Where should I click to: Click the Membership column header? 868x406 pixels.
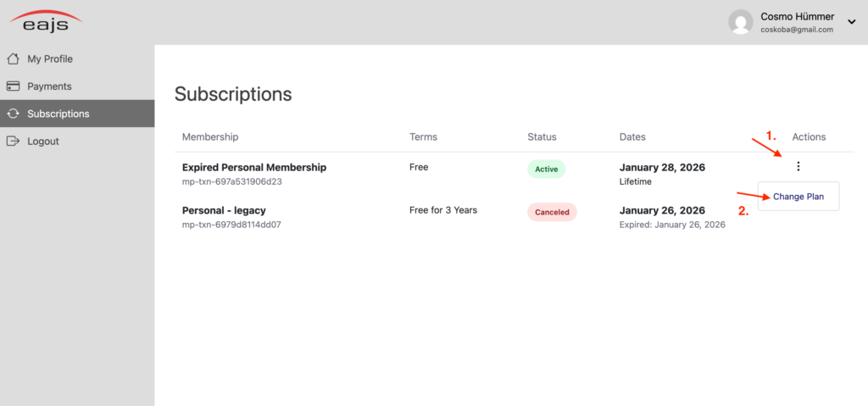(210, 136)
